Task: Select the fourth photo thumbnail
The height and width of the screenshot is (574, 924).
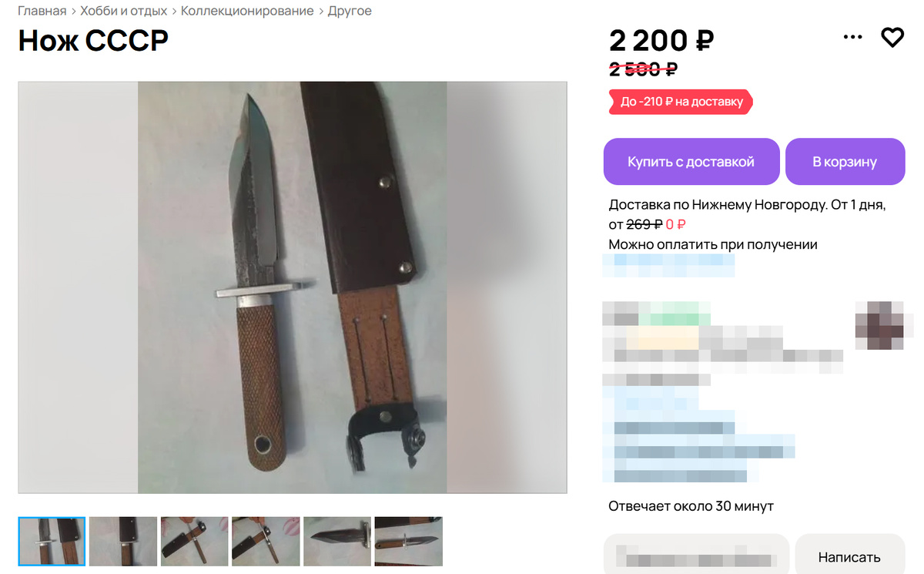Action: 266,542
